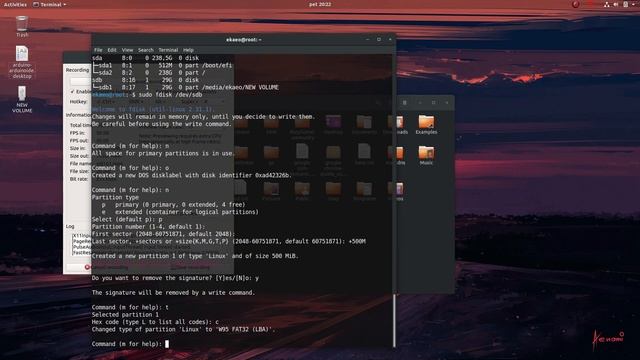Open the NEW VOLUME drive desktop icon

click(22, 99)
